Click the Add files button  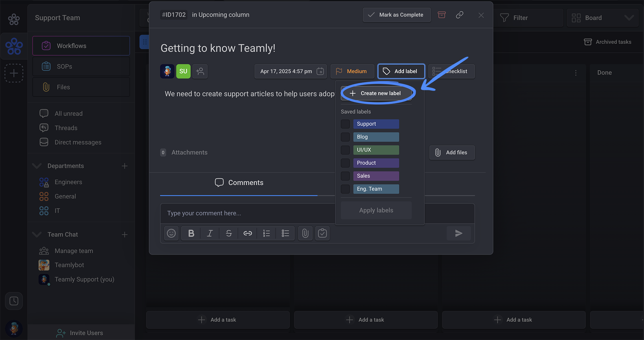452,152
